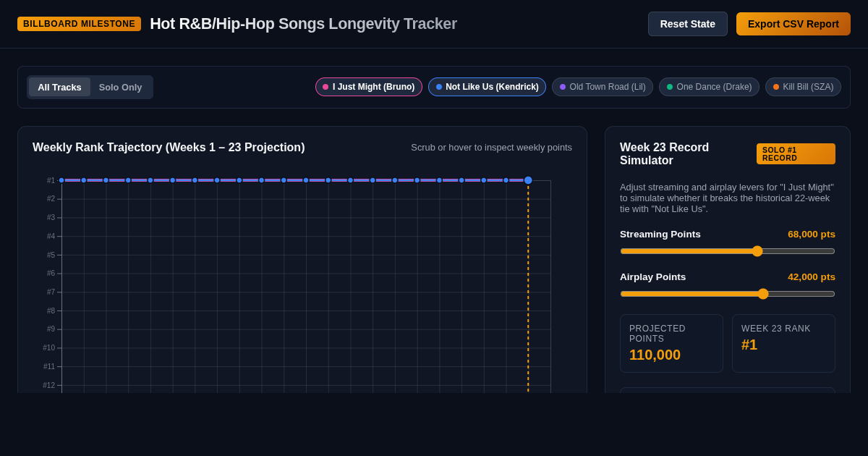868x456 pixels.
Task: Export the CSV report
Action: click(793, 24)
